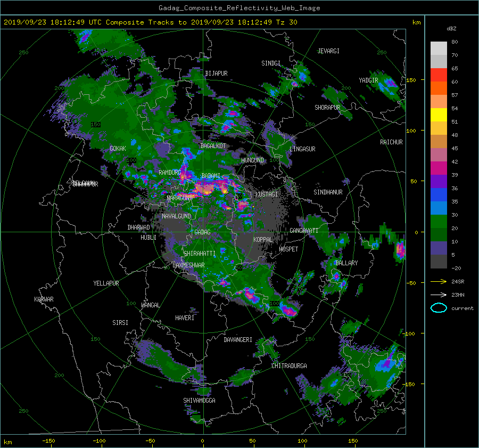Select the -100 right axis tick label

tap(408, 333)
